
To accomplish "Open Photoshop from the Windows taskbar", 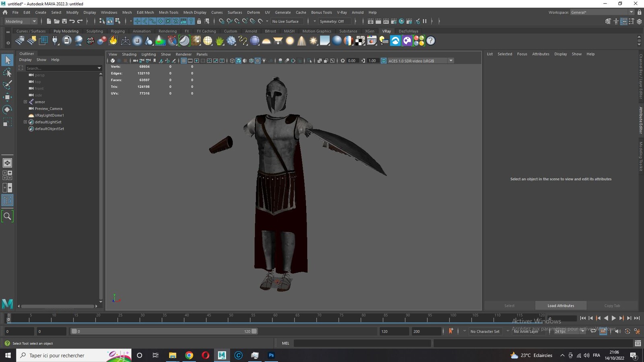I will pyautogui.click(x=271, y=355).
